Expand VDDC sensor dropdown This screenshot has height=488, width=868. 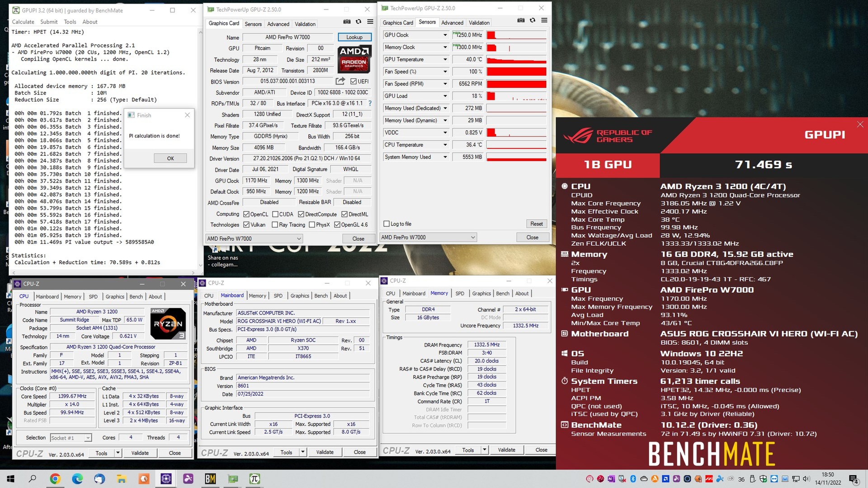click(445, 132)
